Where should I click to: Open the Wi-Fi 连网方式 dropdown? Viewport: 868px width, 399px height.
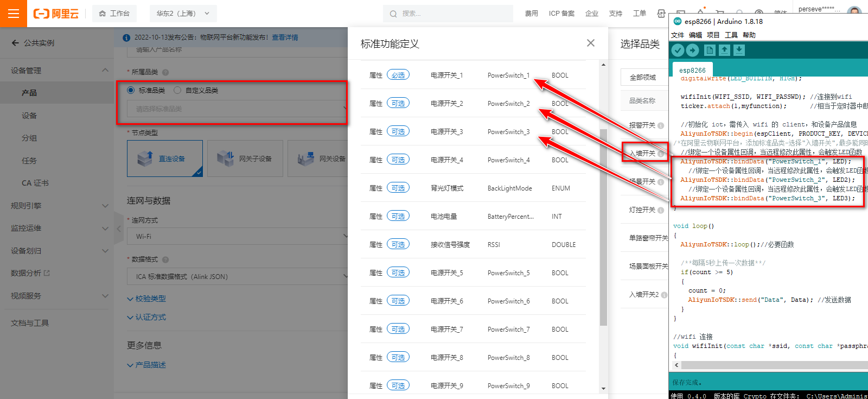[237, 236]
